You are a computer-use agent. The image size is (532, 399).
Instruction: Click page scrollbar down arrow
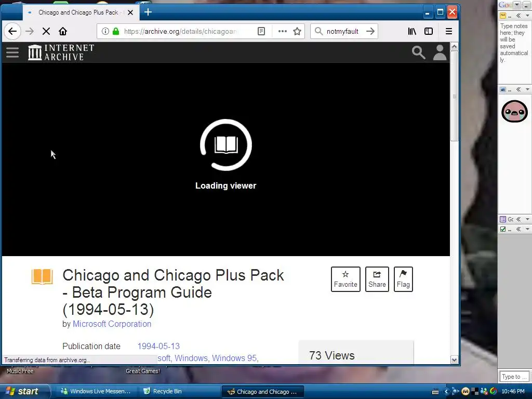[x=454, y=360]
